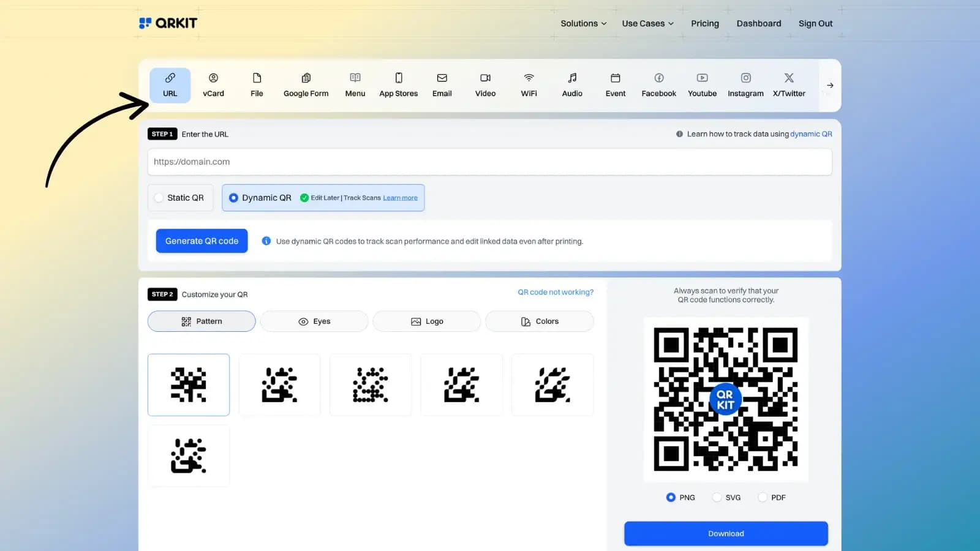
Task: Open the Instagram QR code option
Action: point(745,85)
